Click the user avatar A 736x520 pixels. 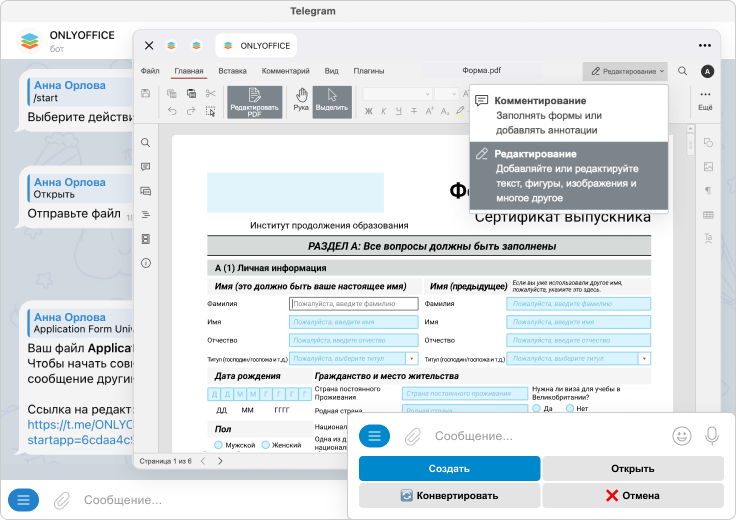[x=707, y=71]
